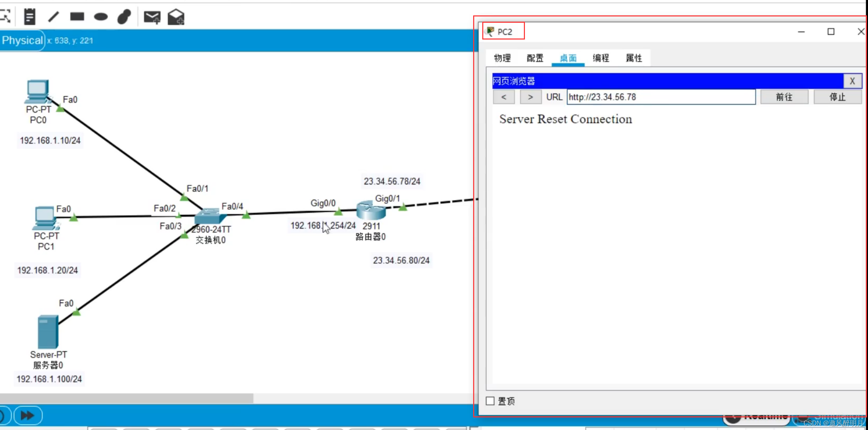Click the 2960-24TT switch icon
This screenshot has width=868, height=430.
[210, 216]
